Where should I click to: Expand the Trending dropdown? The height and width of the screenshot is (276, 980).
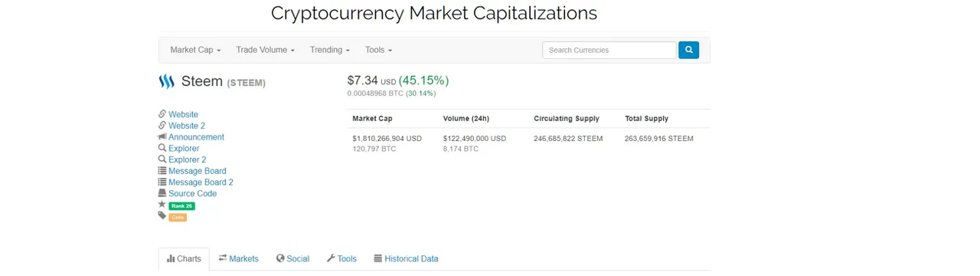329,50
